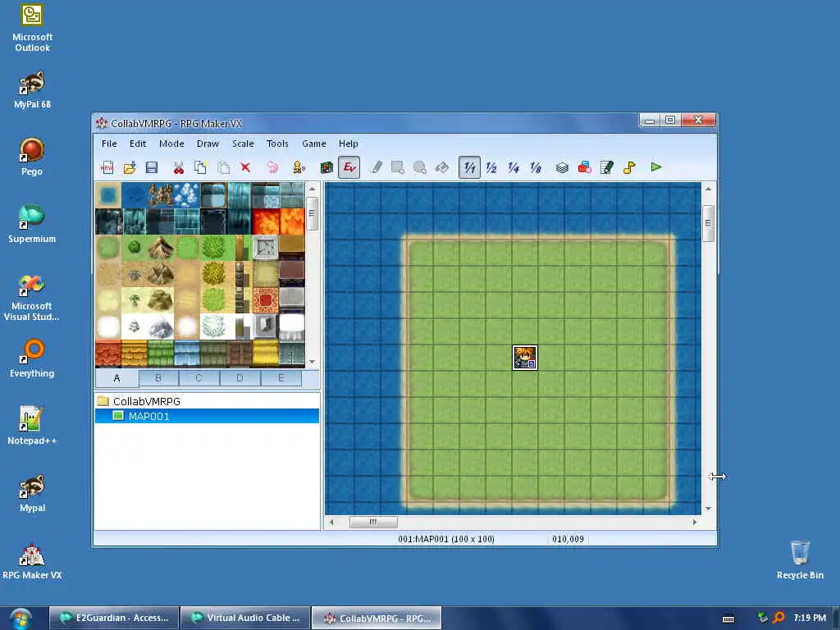Open the Edit menu
840x630 pixels.
tap(138, 144)
